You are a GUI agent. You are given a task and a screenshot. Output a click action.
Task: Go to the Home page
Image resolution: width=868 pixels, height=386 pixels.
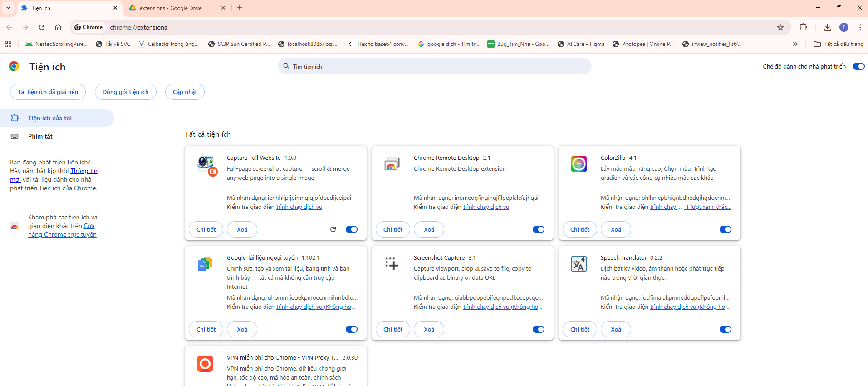(58, 27)
